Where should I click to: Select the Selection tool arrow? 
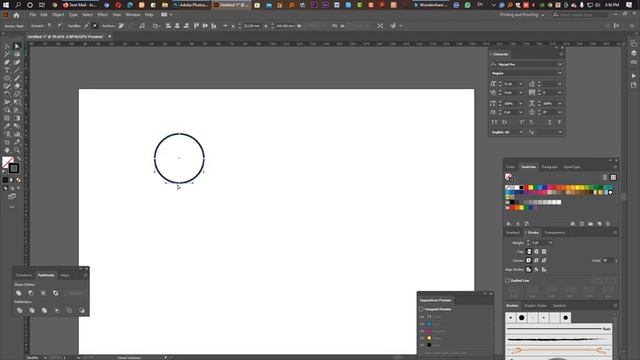[x=7, y=46]
